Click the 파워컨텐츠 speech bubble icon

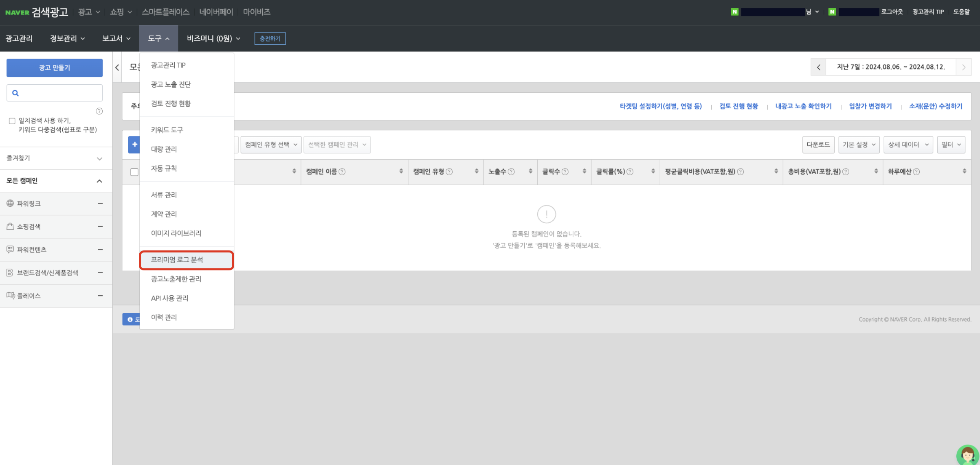pyautogui.click(x=10, y=249)
